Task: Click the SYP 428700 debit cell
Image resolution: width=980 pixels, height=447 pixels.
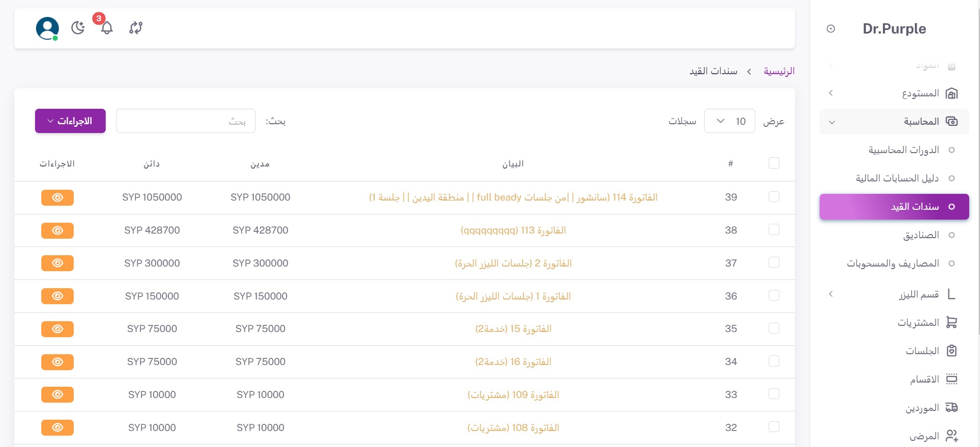Action: pos(260,230)
